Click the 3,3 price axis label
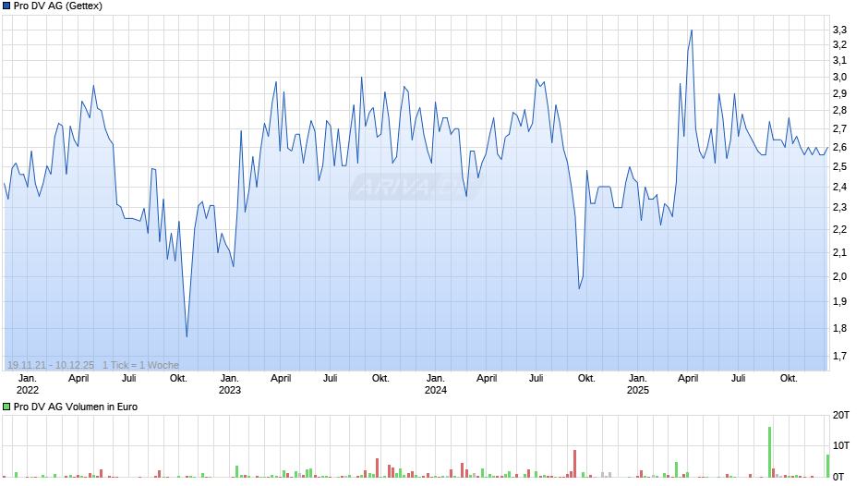 pyautogui.click(x=839, y=30)
